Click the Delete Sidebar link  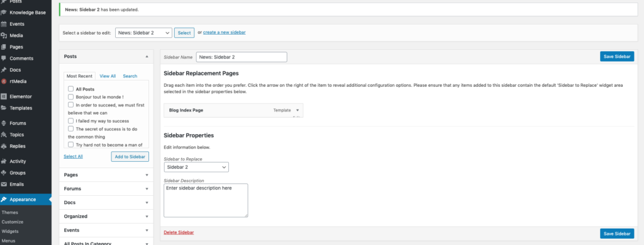tap(179, 232)
